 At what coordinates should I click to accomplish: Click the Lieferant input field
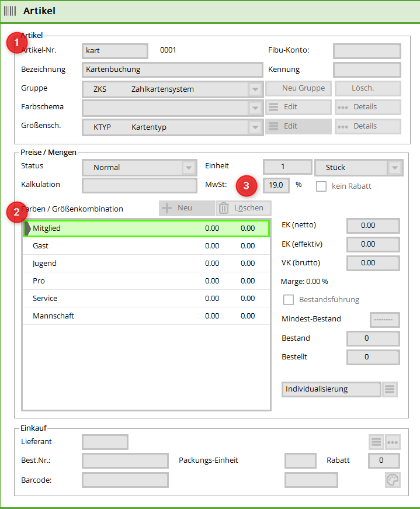pos(105,442)
